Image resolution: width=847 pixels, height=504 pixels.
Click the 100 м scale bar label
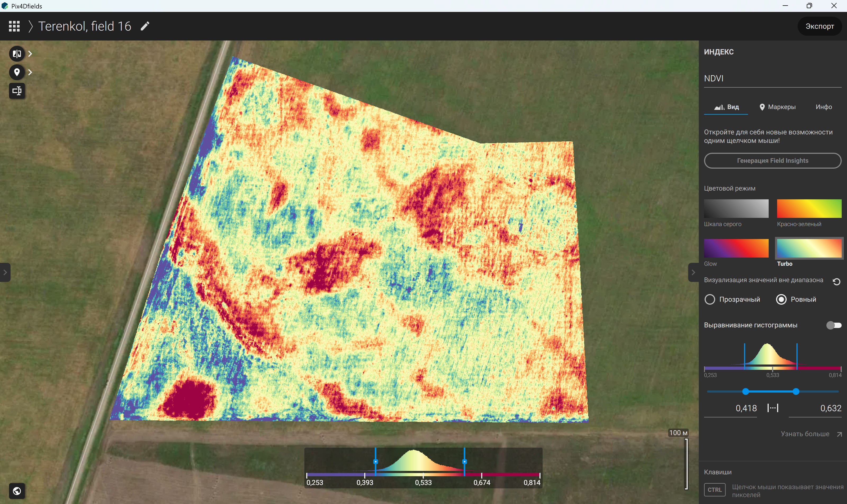(678, 433)
